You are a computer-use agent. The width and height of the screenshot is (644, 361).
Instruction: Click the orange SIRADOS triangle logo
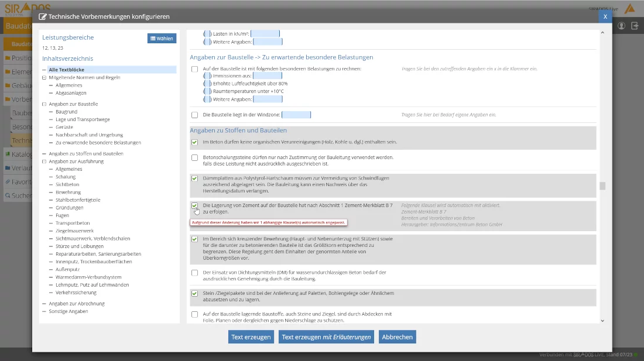click(630, 8)
